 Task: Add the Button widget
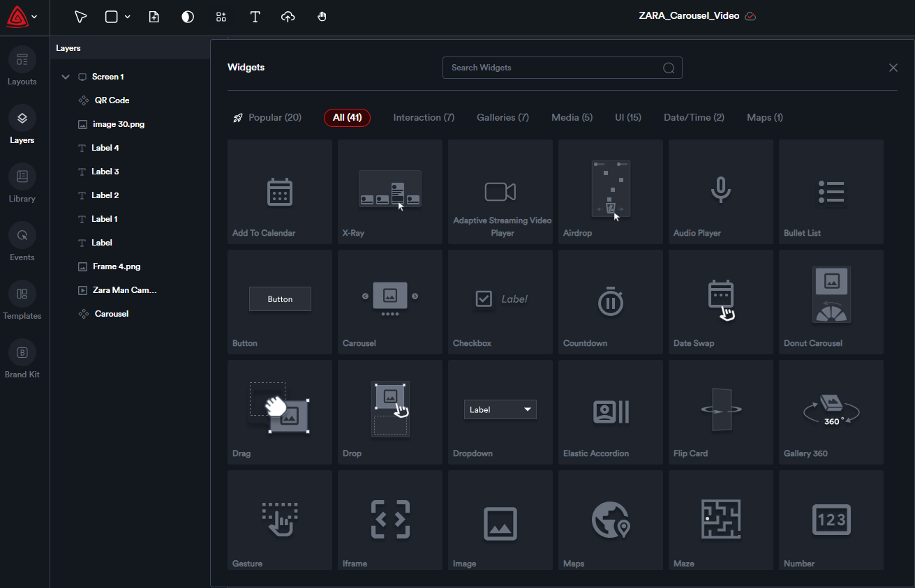pos(279,302)
